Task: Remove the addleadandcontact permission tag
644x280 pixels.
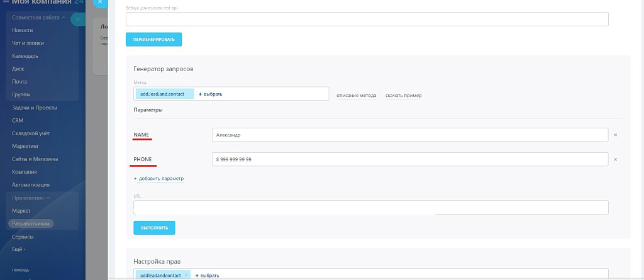Action: click(186, 276)
